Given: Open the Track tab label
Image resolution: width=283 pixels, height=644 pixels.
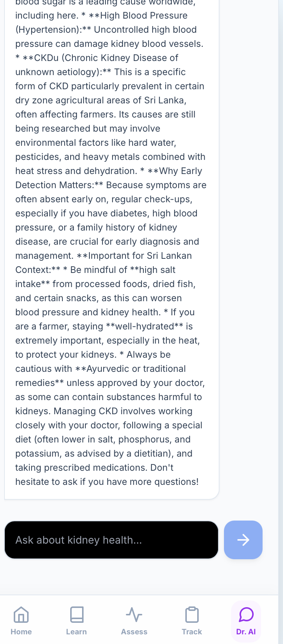Looking at the screenshot, I should click(192, 632).
